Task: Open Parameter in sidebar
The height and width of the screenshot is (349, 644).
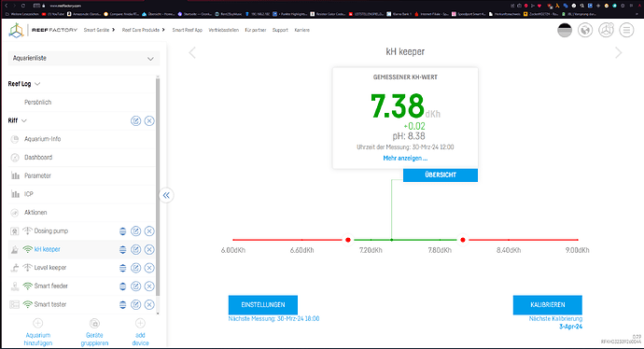Action: (37, 175)
